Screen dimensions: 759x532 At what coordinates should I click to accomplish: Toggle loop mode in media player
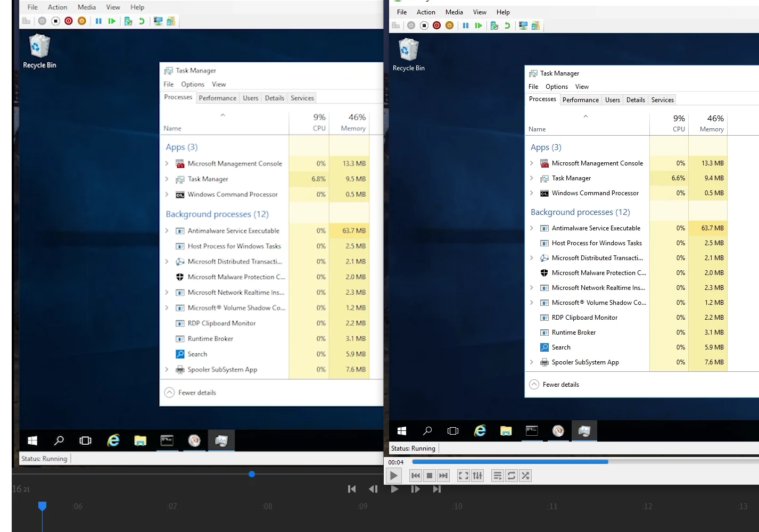tap(511, 476)
